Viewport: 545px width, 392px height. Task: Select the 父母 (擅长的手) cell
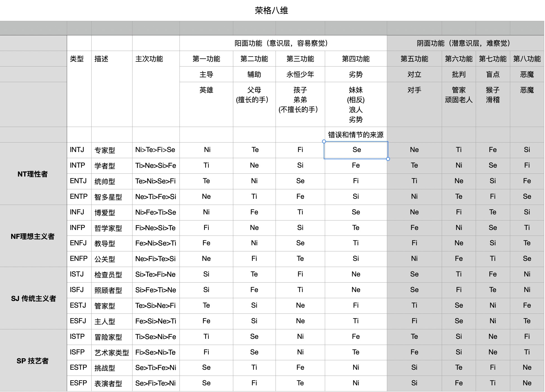(x=254, y=104)
